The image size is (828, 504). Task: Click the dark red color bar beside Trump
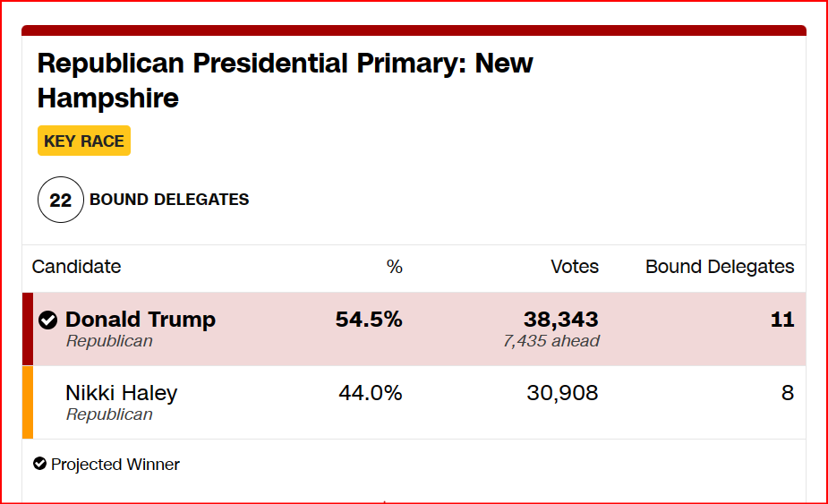(x=28, y=329)
